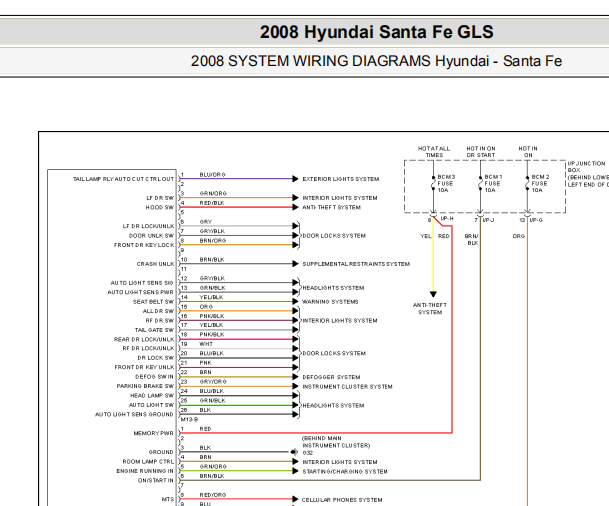Click the "STARTING/CHARGING SYSTEM" label

345,471
